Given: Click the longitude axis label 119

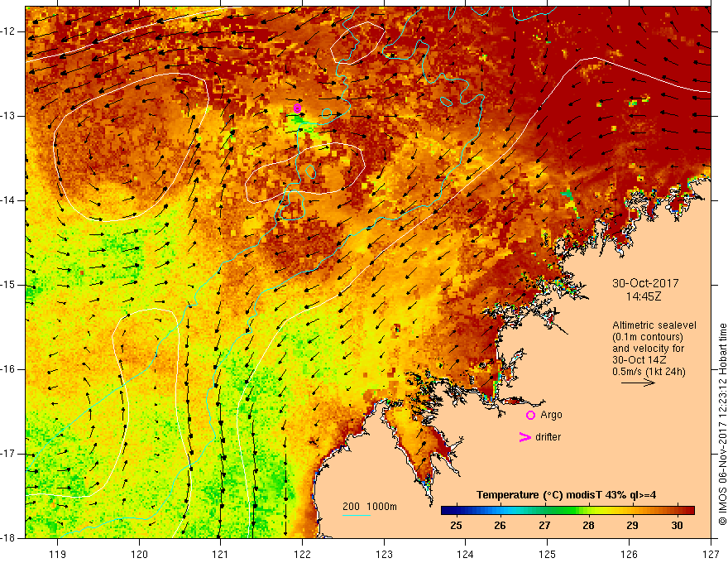Looking at the screenshot, I should (58, 554).
